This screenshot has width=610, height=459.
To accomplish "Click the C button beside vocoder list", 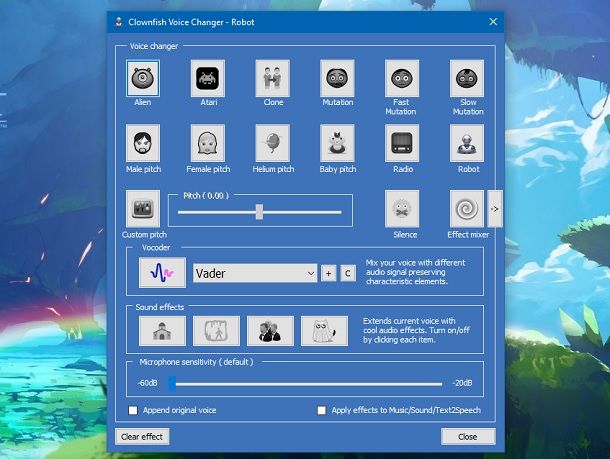I will point(348,273).
